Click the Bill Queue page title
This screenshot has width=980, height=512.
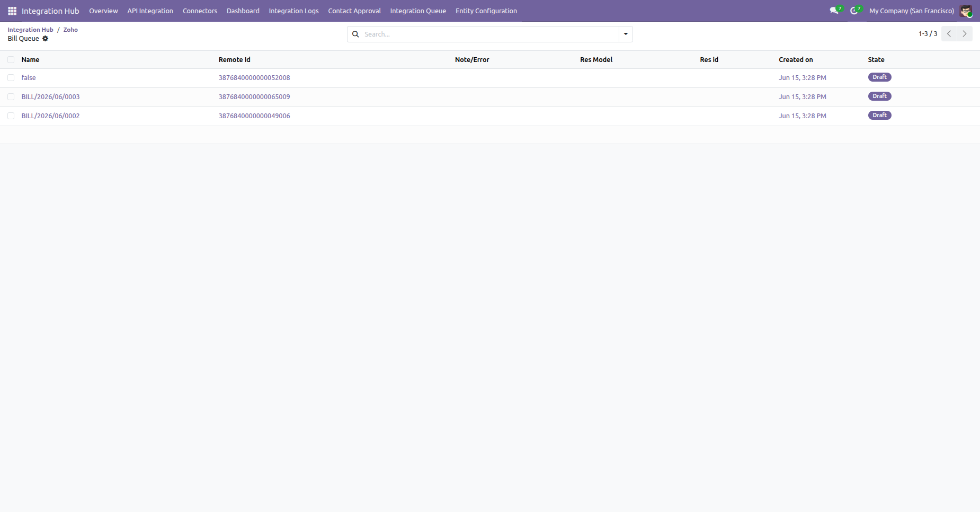[23, 39]
